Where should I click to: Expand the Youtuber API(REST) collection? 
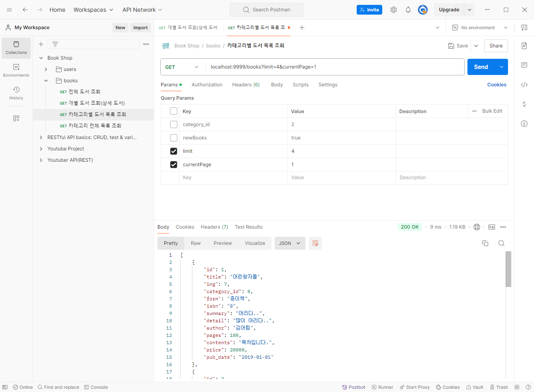(41, 160)
